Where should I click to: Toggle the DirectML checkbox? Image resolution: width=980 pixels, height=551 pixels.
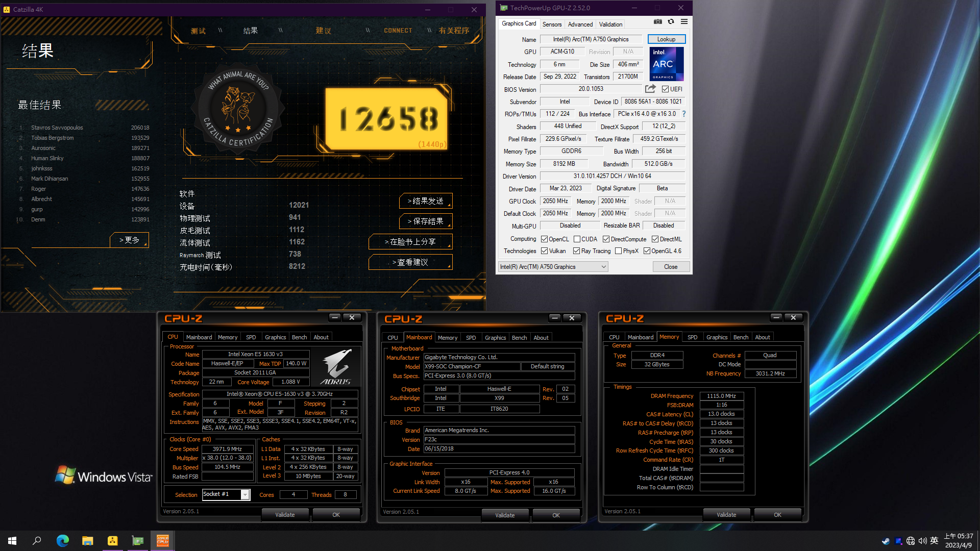[x=655, y=239]
